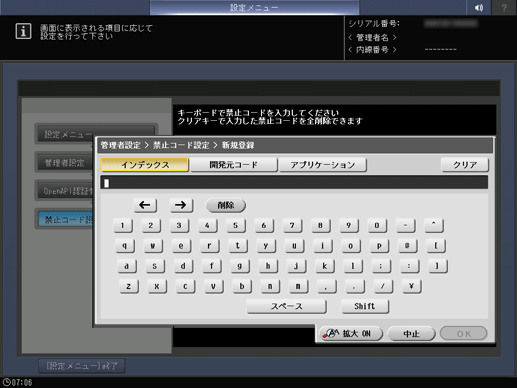Image resolution: width=517 pixels, height=388 pixels.
Task: Tap the 3 key
Action: coord(179,226)
